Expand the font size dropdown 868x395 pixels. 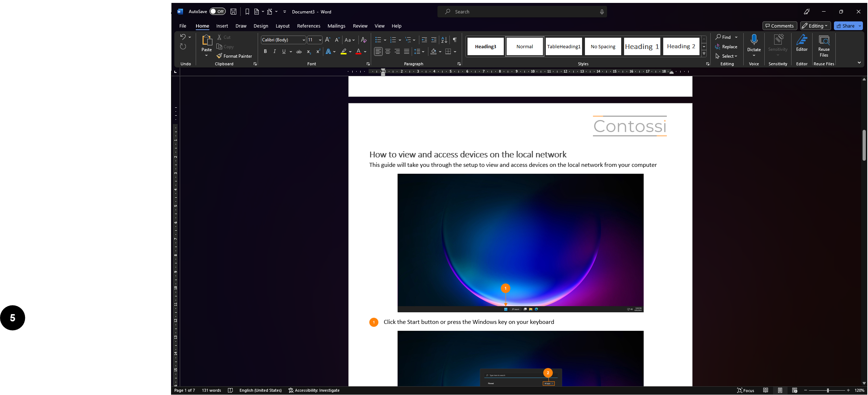click(x=320, y=40)
